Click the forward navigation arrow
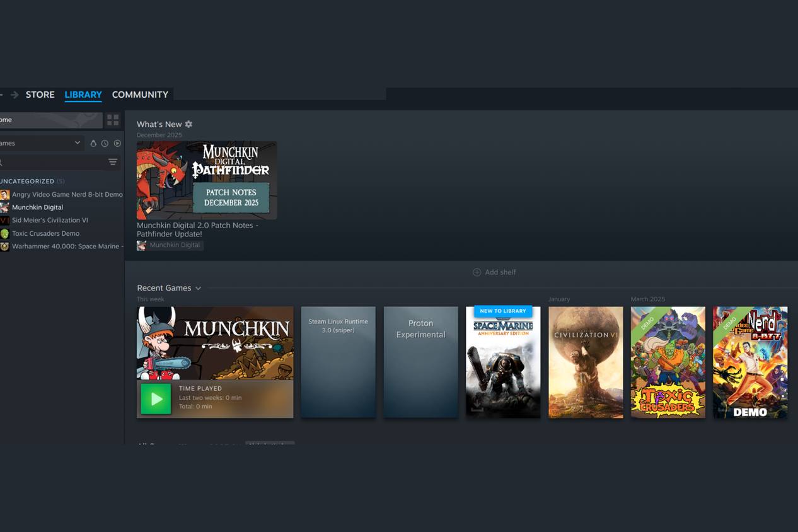798x532 pixels. pyautogui.click(x=14, y=95)
